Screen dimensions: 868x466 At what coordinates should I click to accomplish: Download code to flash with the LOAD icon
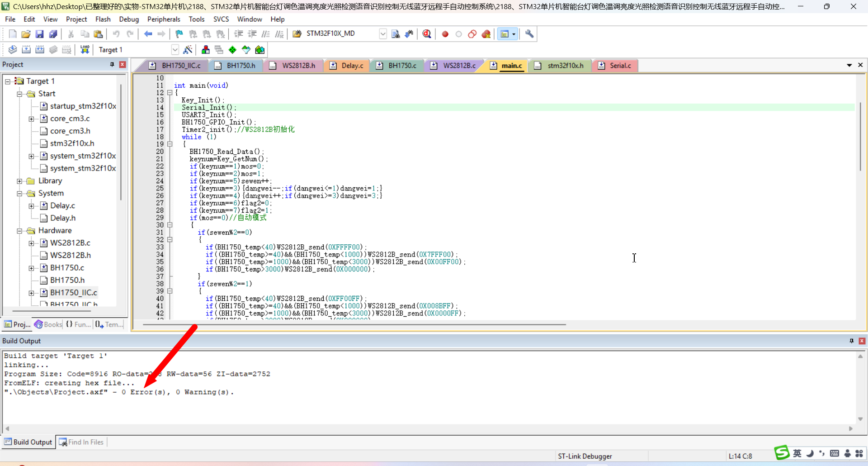(85, 50)
